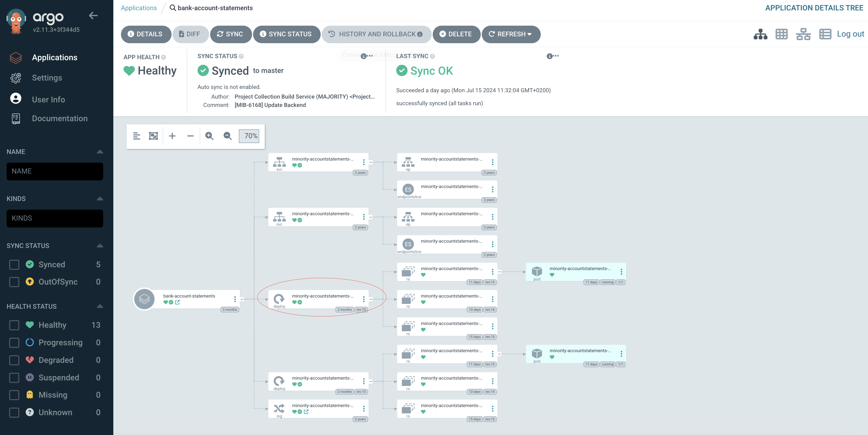868x435 pixels.
Task: Switch to the pods view icon
Action: [781, 34]
